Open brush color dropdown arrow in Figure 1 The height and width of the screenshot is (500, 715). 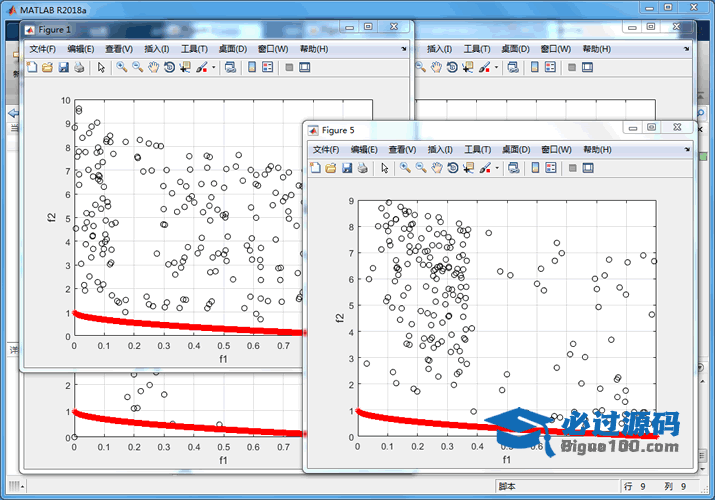pos(213,67)
